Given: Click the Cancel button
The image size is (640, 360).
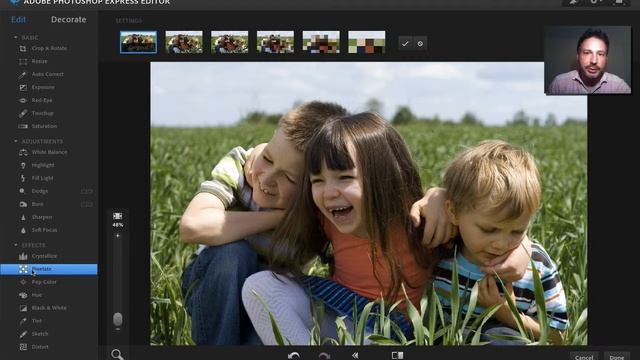Looking at the screenshot, I should tap(584, 356).
